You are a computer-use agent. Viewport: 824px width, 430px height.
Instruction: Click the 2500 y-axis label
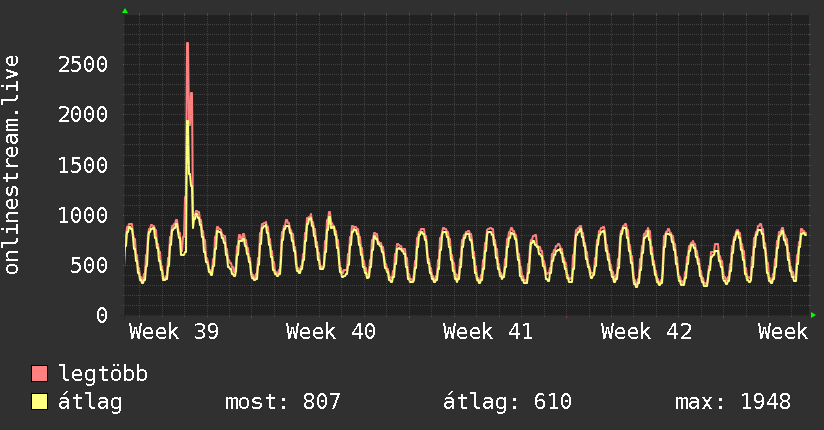83,65
